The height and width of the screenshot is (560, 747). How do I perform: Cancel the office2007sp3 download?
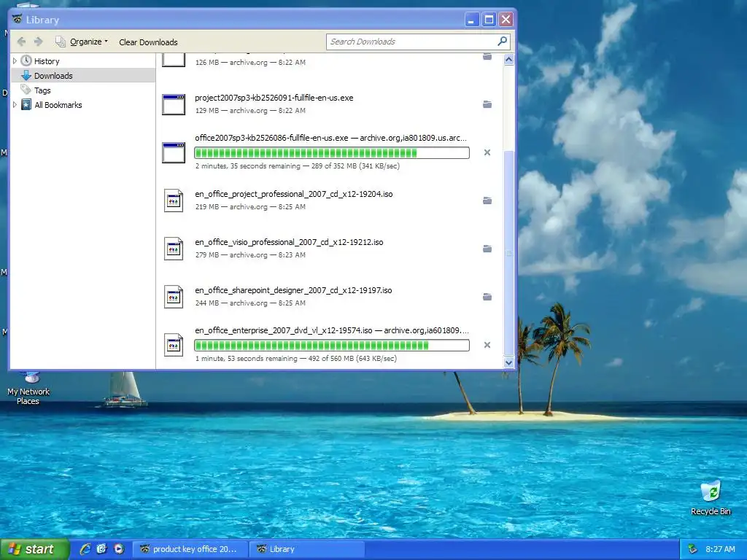tap(487, 152)
